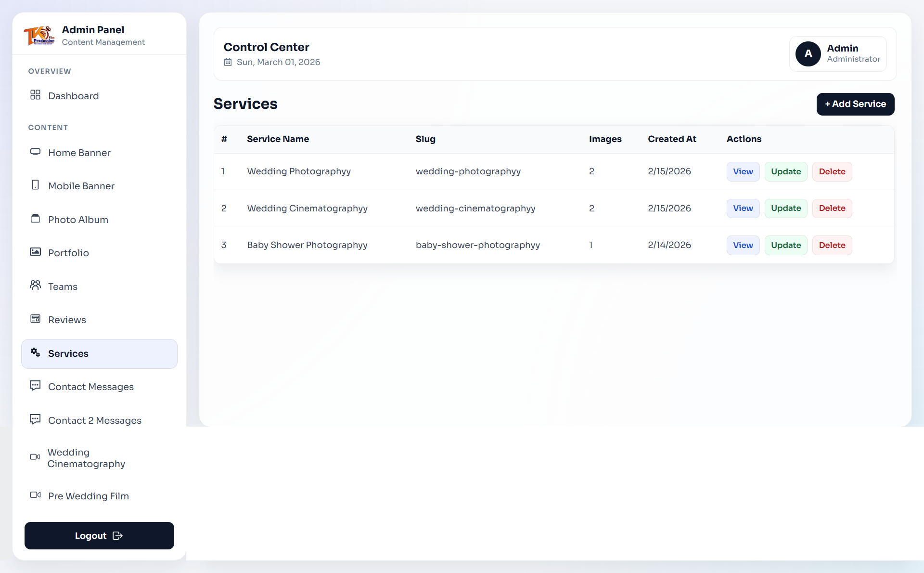Click the Services gears icon

[x=35, y=352]
